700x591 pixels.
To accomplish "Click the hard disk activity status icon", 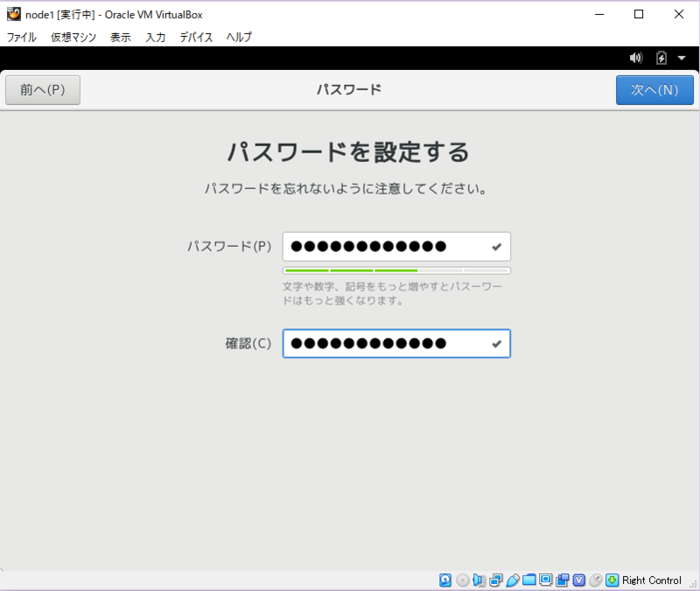I will click(445, 580).
